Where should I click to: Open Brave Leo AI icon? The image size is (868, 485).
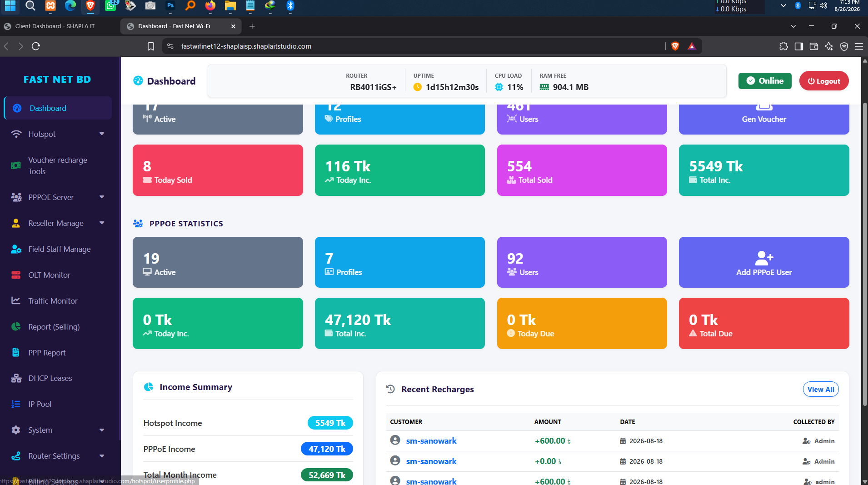point(829,46)
